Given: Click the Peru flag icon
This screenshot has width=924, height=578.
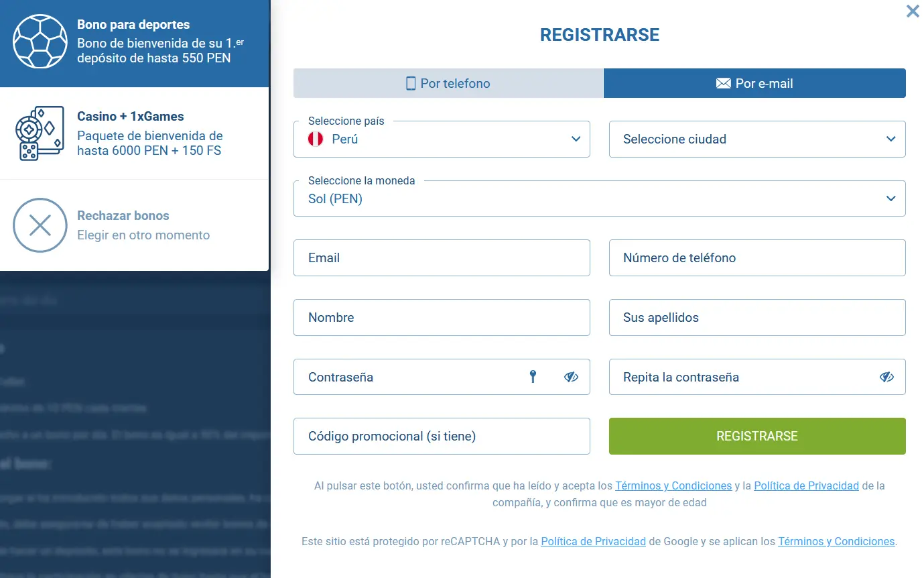Looking at the screenshot, I should pos(316,139).
